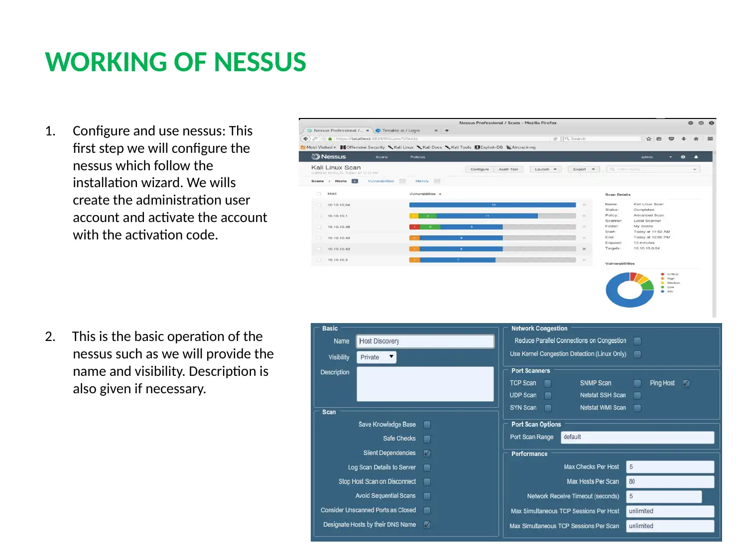This screenshot has height=560, width=747.
Task: Open the Aircrack-ng bookmark
Action: [521, 147]
